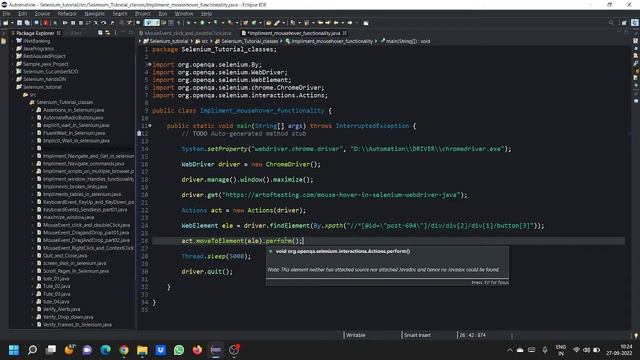Select Selenium_Tutorial_classes package

61,102
